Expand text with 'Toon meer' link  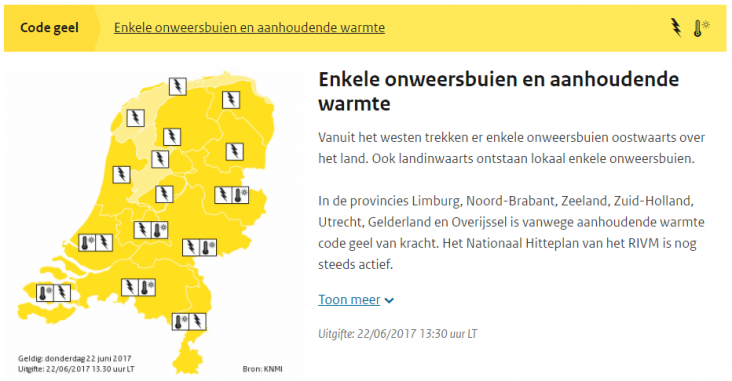349,300
